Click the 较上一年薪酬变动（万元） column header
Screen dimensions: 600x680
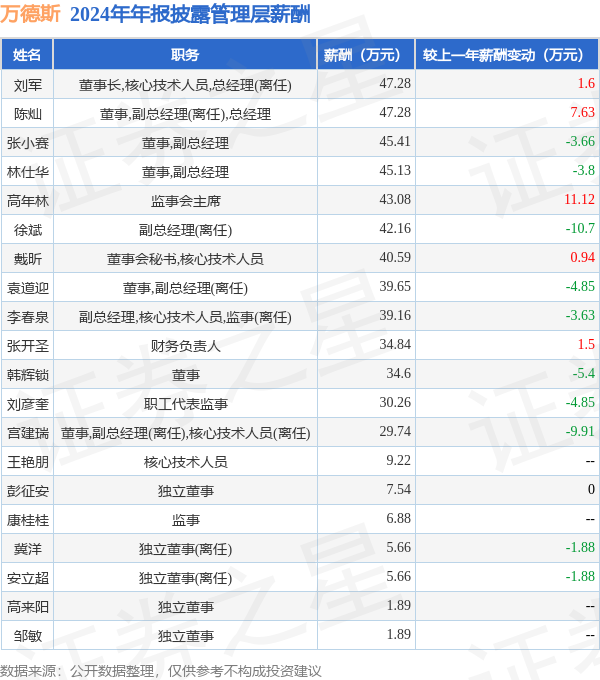(507, 55)
